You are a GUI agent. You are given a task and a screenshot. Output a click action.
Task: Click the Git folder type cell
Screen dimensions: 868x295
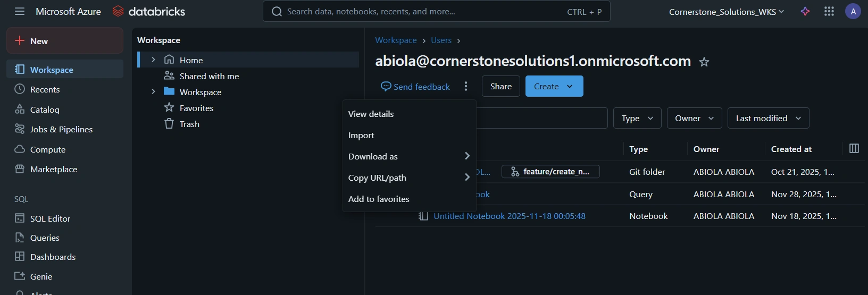[647, 172]
